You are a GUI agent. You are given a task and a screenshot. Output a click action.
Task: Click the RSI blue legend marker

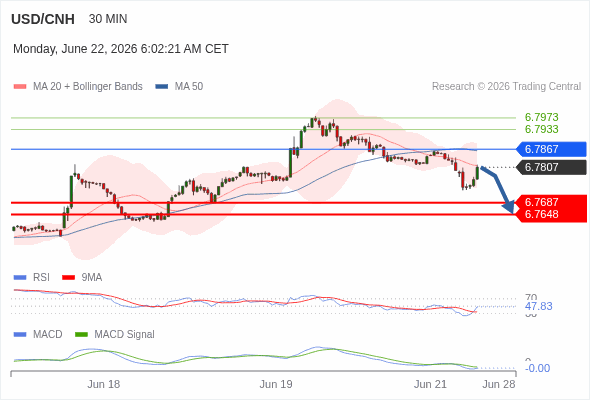(20, 278)
